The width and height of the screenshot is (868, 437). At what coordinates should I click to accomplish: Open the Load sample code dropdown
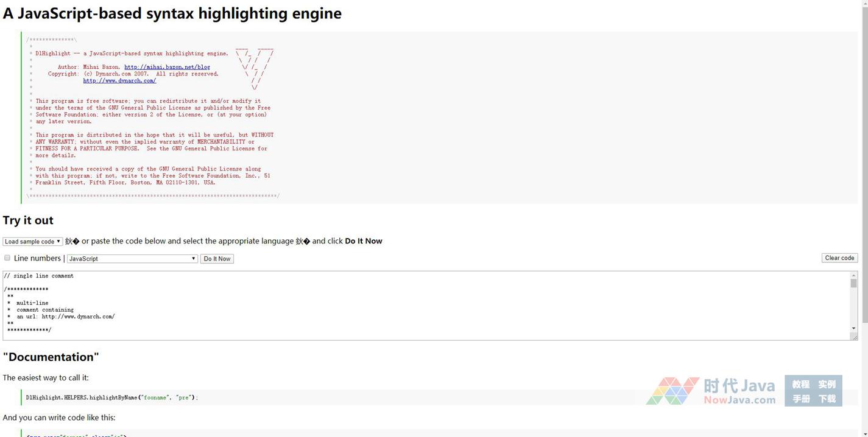[x=32, y=242]
